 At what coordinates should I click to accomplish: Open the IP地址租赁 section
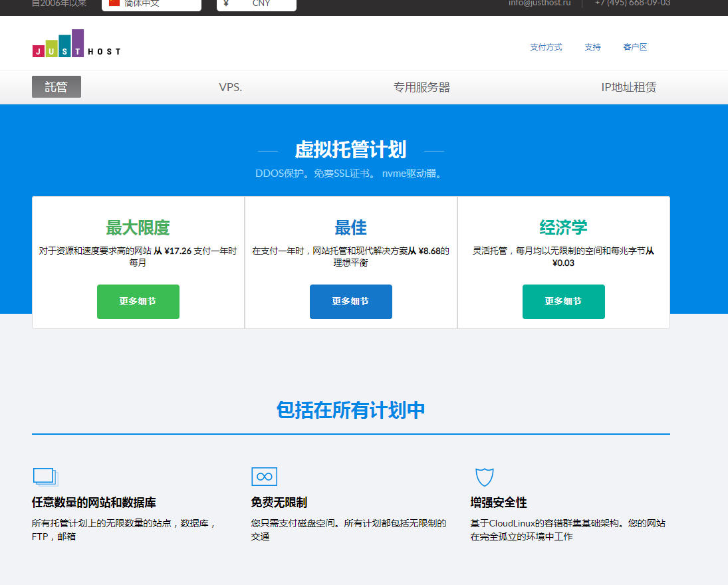coord(628,86)
